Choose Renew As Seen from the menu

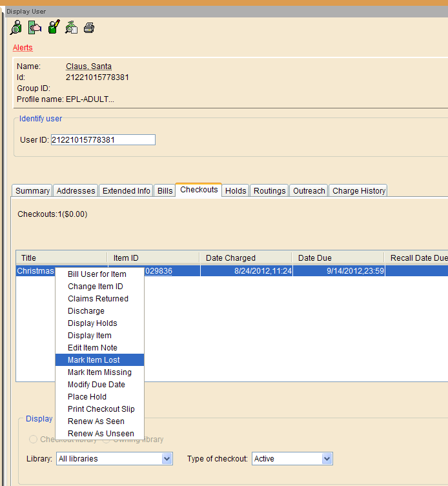96,421
